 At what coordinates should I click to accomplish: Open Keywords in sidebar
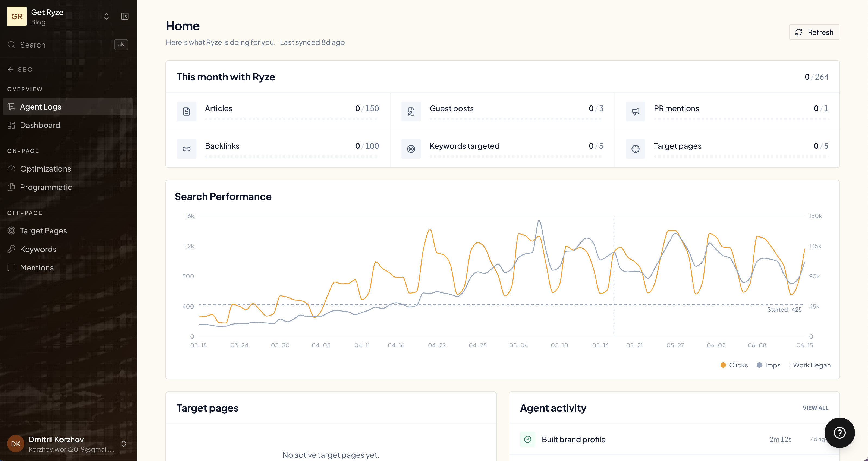[x=67, y=249]
